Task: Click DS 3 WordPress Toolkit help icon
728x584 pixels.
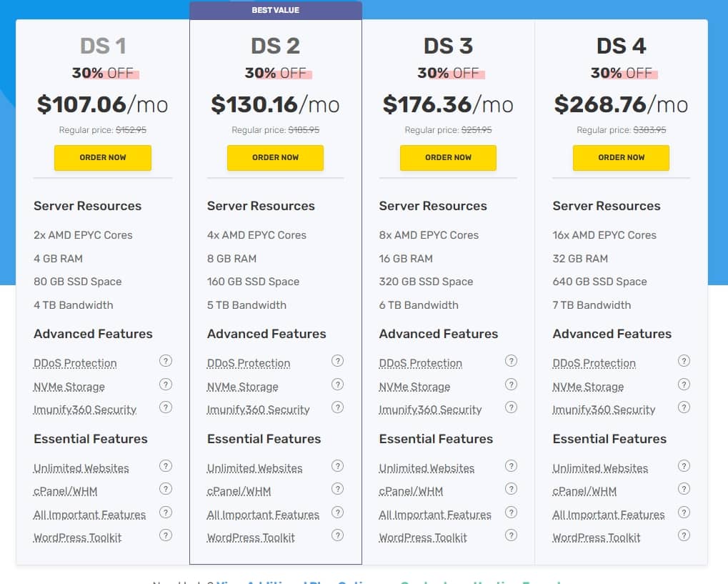Action: click(x=511, y=535)
